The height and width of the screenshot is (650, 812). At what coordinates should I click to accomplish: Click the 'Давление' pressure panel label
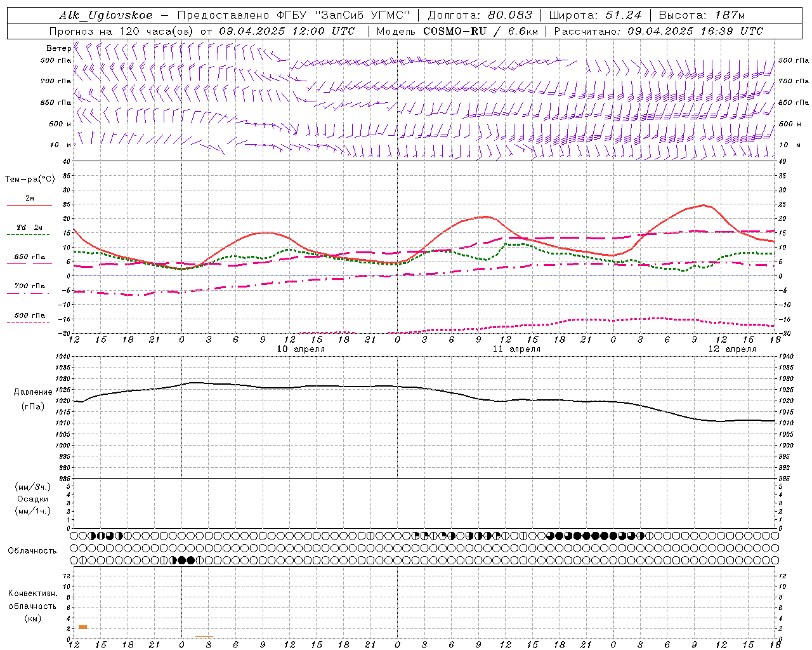(x=32, y=392)
